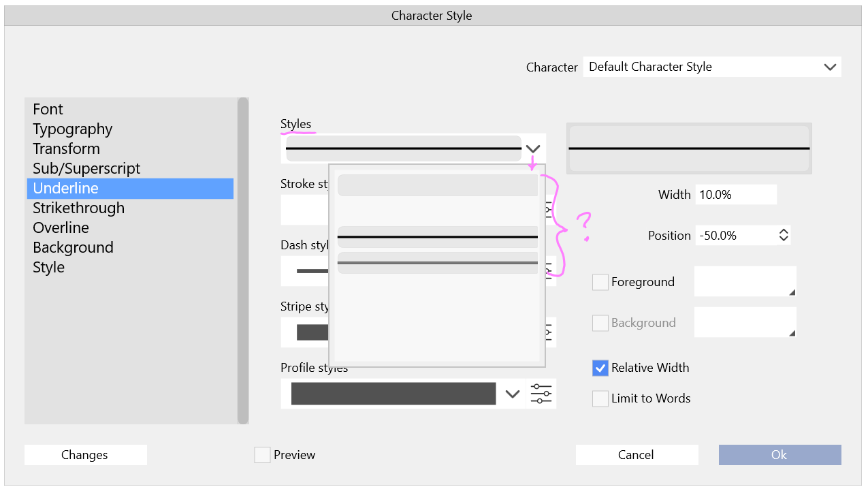Switch to the Typography category
Viewport: 868px width, 489px height.
(72, 129)
